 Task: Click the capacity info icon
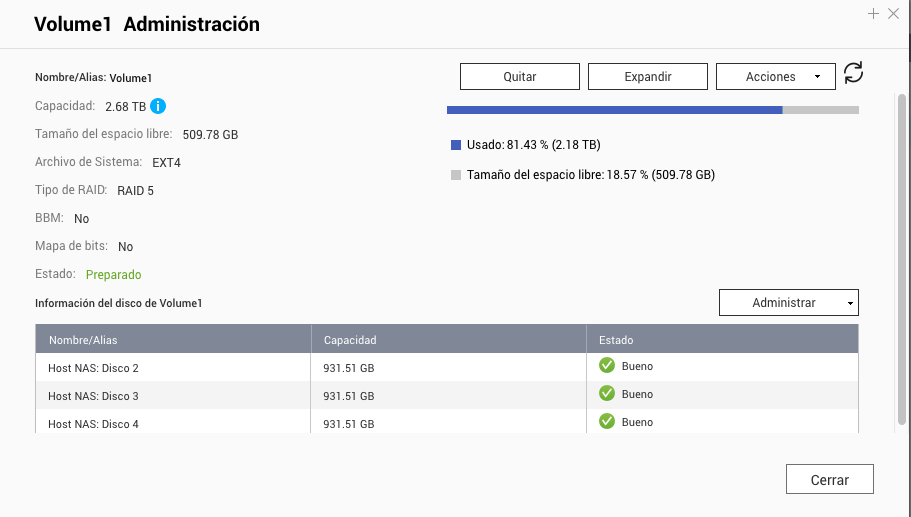click(158, 106)
